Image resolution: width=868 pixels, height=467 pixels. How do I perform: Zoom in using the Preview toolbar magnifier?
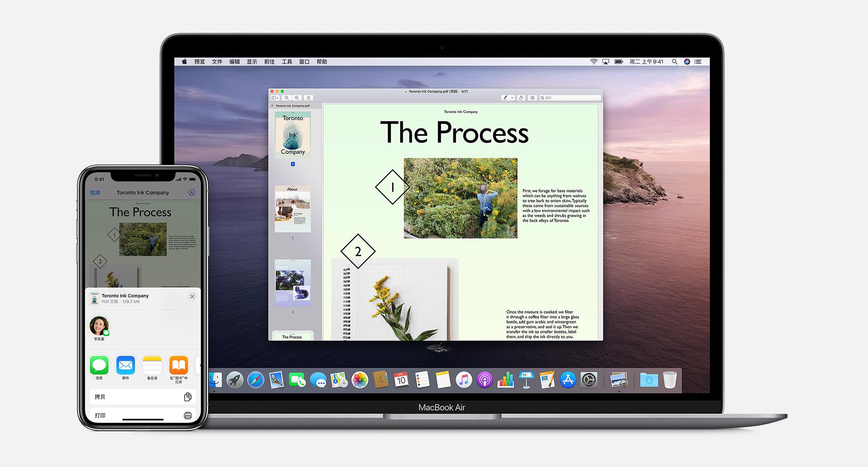point(297,98)
